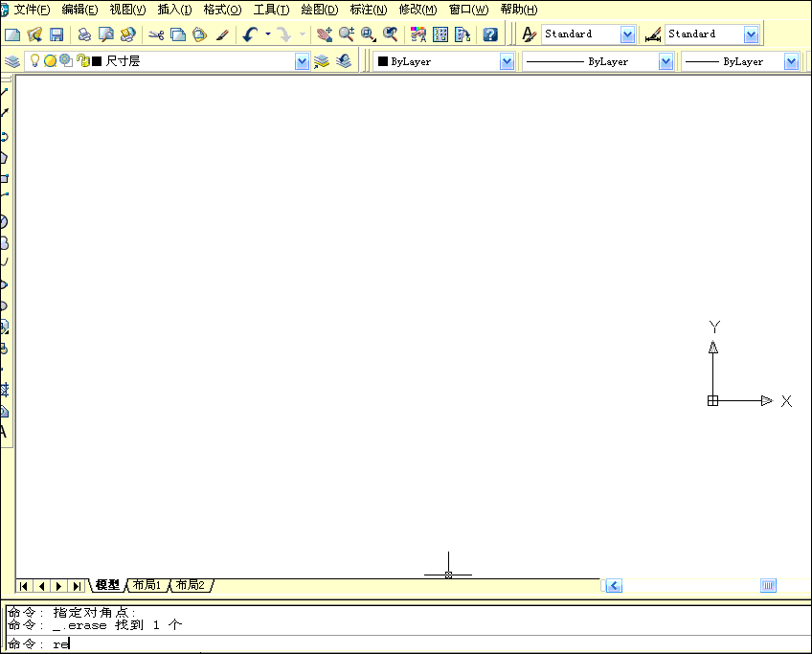Select the Revision Cloud draw tool
Image resolution: width=812 pixels, height=654 pixels.
click(x=4, y=243)
